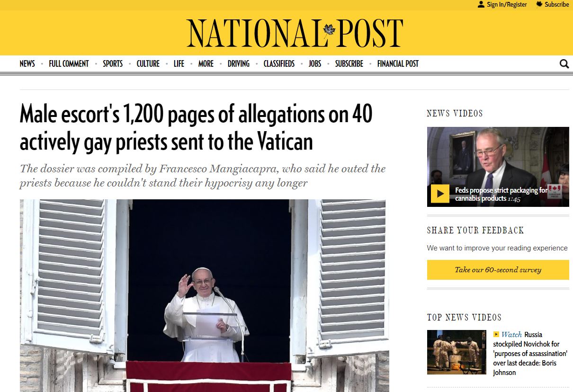Open the News menu
Viewport: 573px width, 392px height.
27,63
